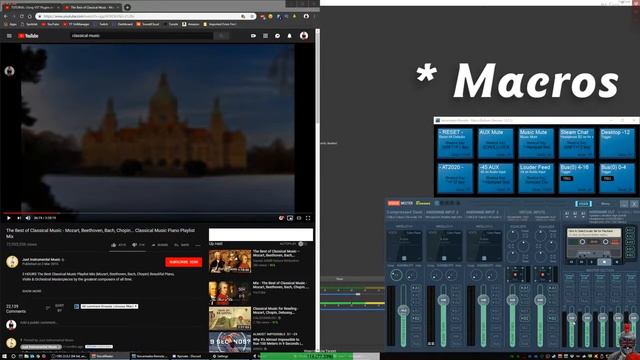The height and width of the screenshot is (360, 640).
Task: Toggle the 'Steam Chat' macro button
Action: [x=576, y=143]
